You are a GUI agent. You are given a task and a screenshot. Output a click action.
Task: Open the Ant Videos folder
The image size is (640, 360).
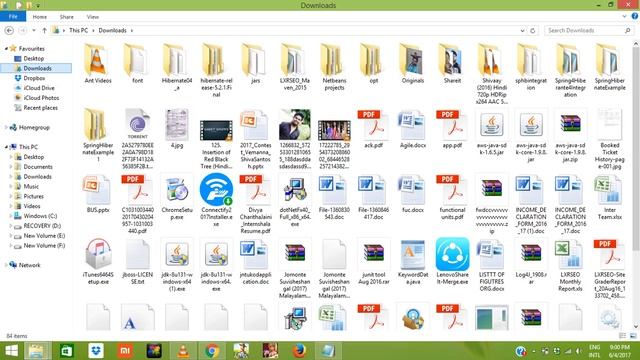point(98,64)
